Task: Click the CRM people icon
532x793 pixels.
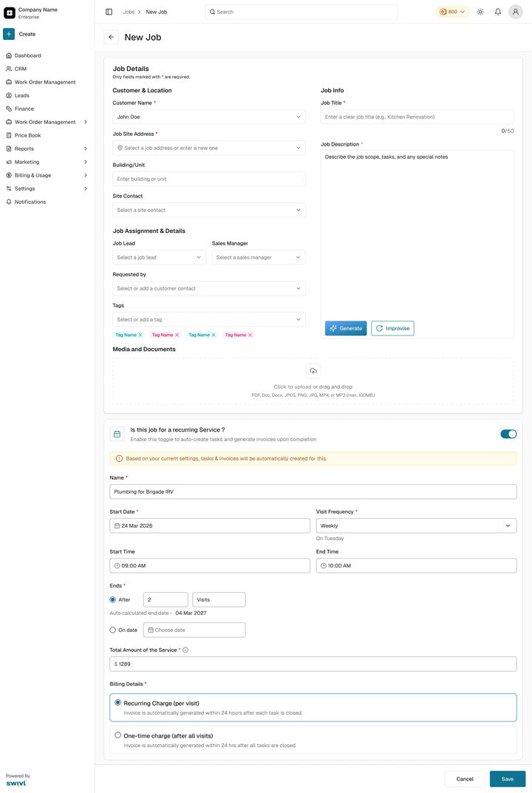Action: (x=9, y=69)
